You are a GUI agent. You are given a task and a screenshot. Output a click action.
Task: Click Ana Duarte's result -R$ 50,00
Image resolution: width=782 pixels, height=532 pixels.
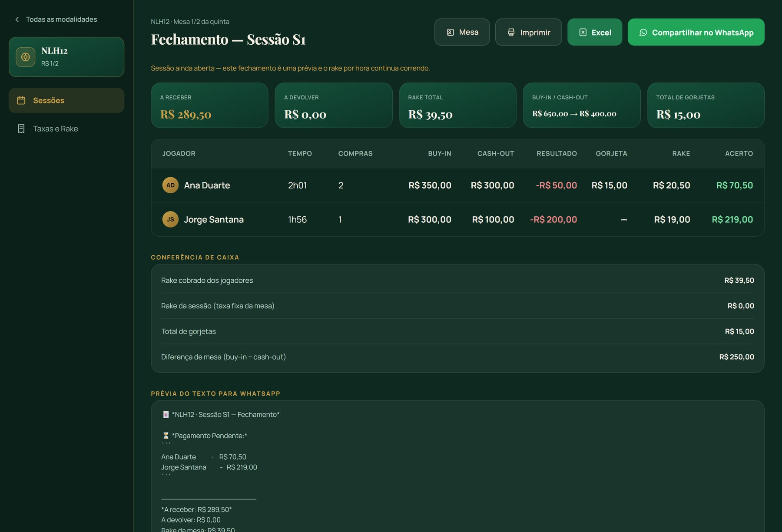556,185
